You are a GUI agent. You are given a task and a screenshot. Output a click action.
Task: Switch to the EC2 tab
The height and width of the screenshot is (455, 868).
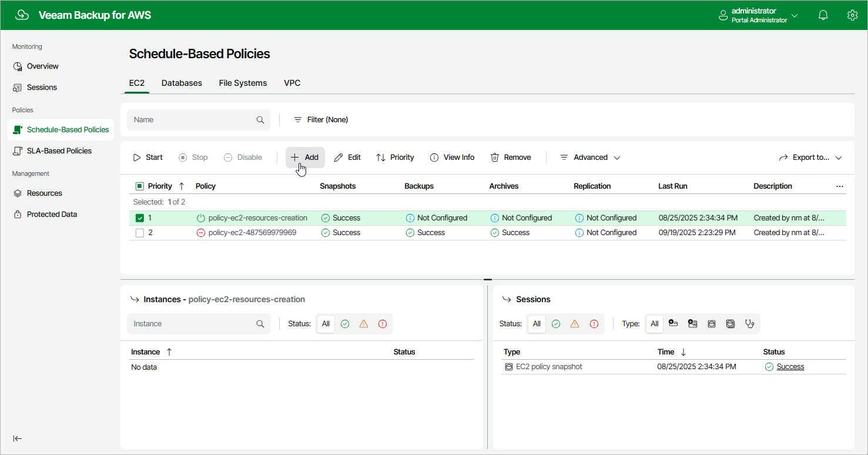pos(137,83)
